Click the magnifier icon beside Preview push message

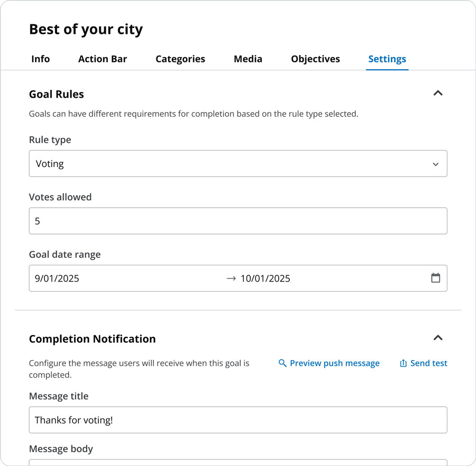coord(282,364)
